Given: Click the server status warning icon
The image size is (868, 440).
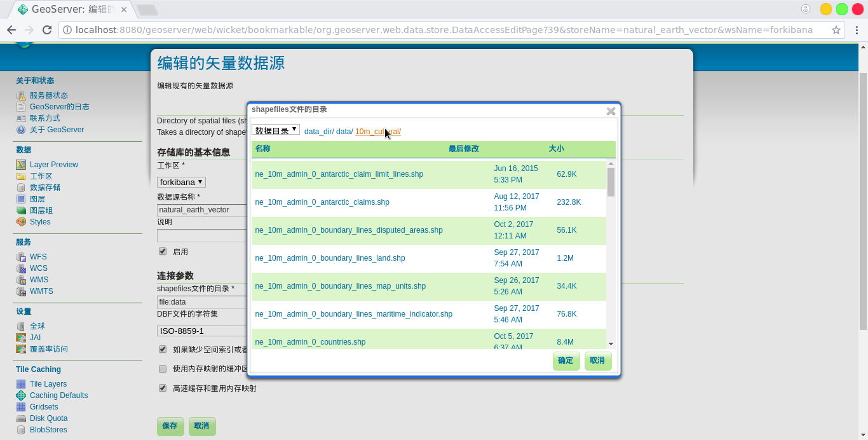Looking at the screenshot, I should coord(21,95).
